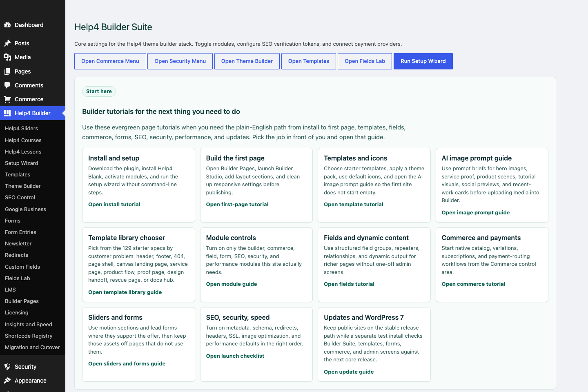Follow the Open module guide link
Screen dimensions: 588x392
click(232, 284)
